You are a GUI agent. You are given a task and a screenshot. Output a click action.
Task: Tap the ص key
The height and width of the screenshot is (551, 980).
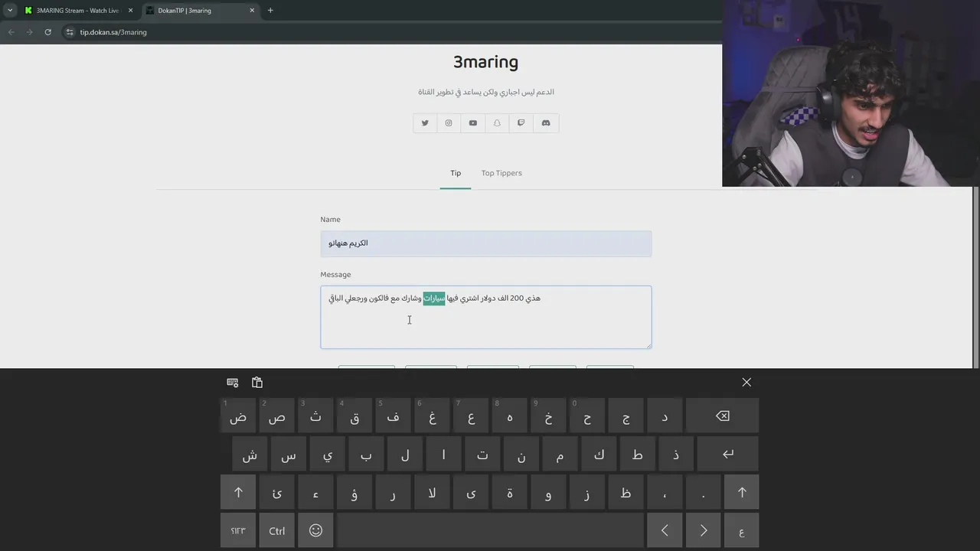click(x=277, y=416)
